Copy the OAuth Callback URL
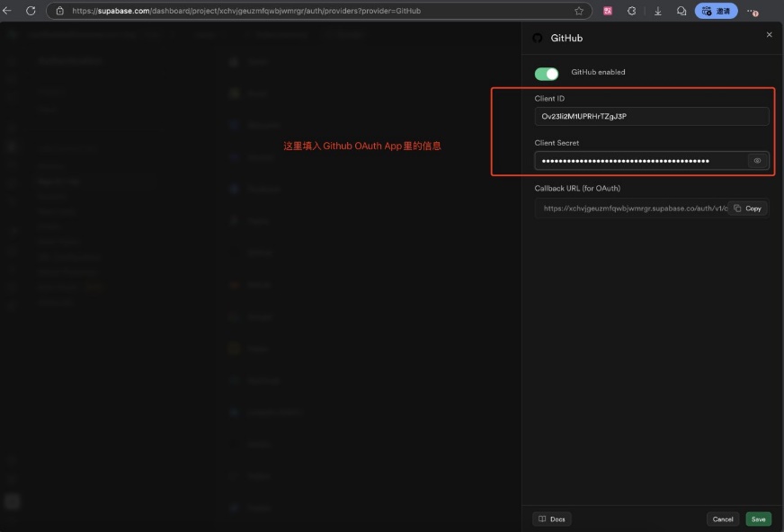 (x=747, y=208)
